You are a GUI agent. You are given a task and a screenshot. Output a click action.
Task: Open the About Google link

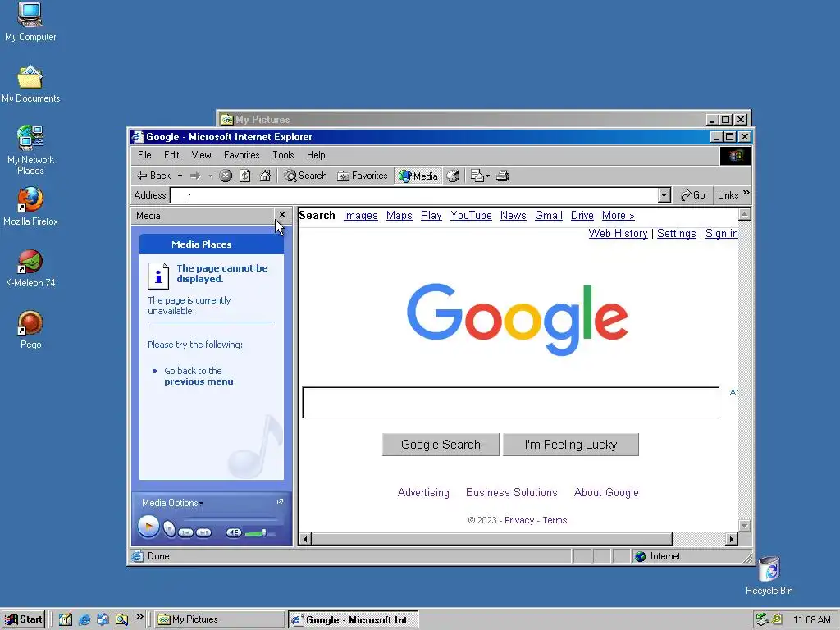point(606,492)
